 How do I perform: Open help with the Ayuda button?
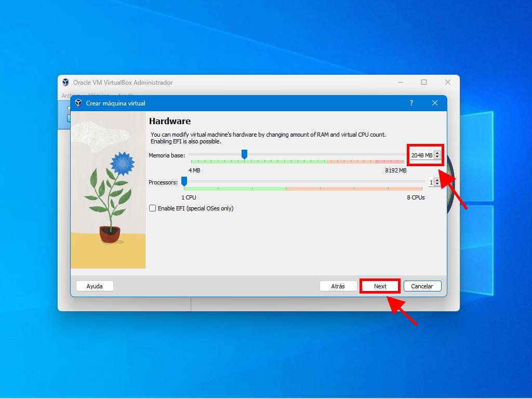pyautogui.click(x=95, y=286)
